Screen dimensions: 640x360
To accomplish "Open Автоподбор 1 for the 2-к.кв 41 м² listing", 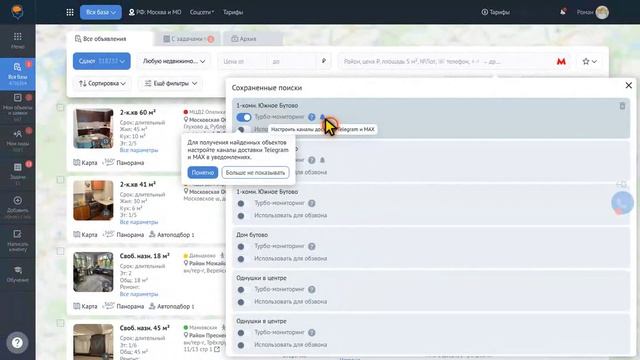I will (x=171, y=235).
